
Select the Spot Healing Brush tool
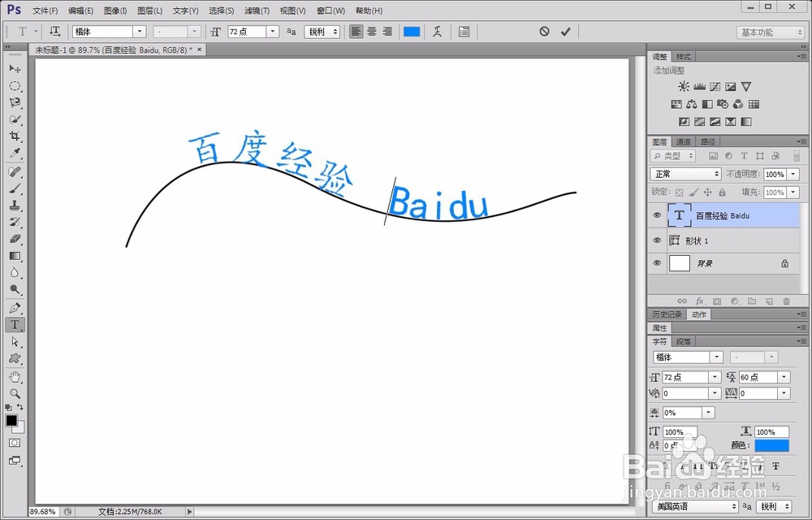15,171
